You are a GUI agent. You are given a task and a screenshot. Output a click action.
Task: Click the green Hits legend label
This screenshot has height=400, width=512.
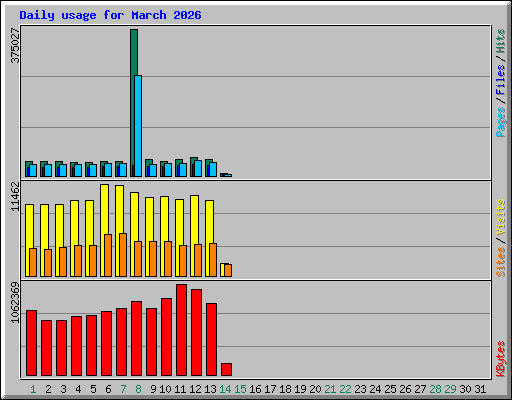500,41
